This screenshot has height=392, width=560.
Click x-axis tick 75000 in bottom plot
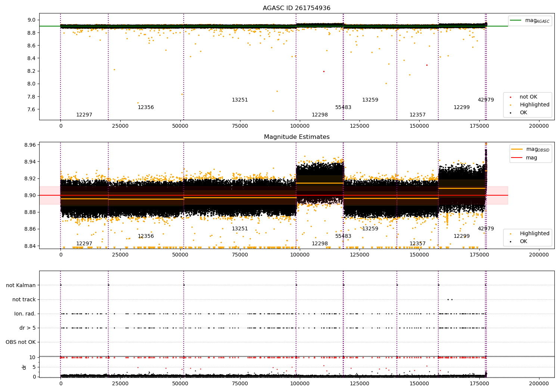(240, 383)
